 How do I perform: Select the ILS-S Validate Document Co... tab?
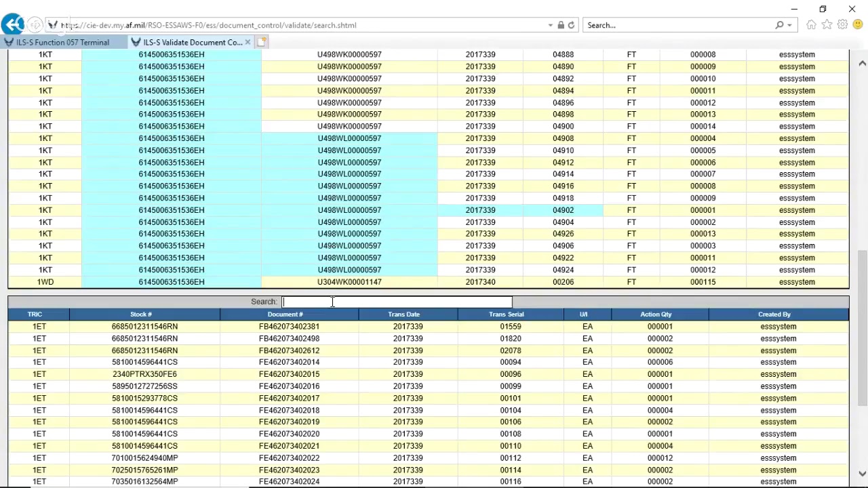192,42
